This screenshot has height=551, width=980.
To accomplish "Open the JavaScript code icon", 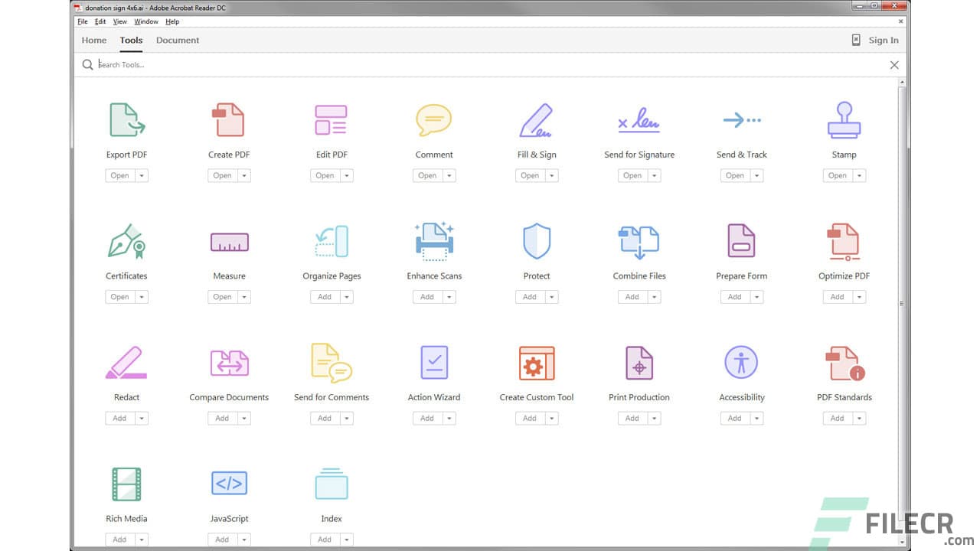I will (x=229, y=483).
